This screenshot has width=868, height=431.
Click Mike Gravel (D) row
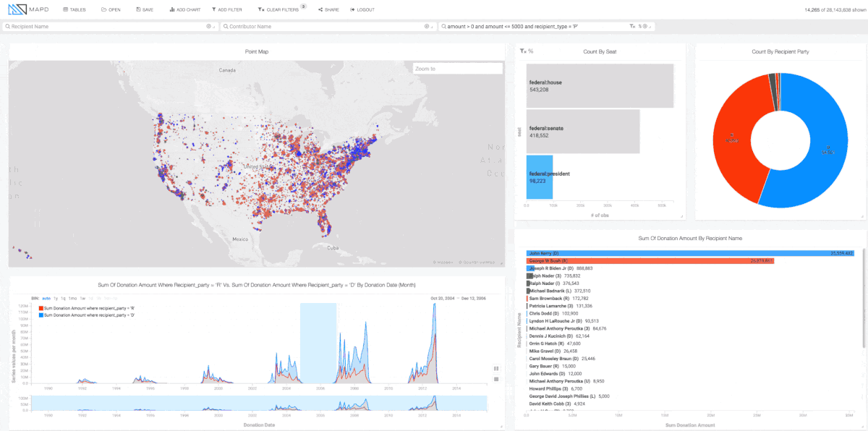coord(553,351)
